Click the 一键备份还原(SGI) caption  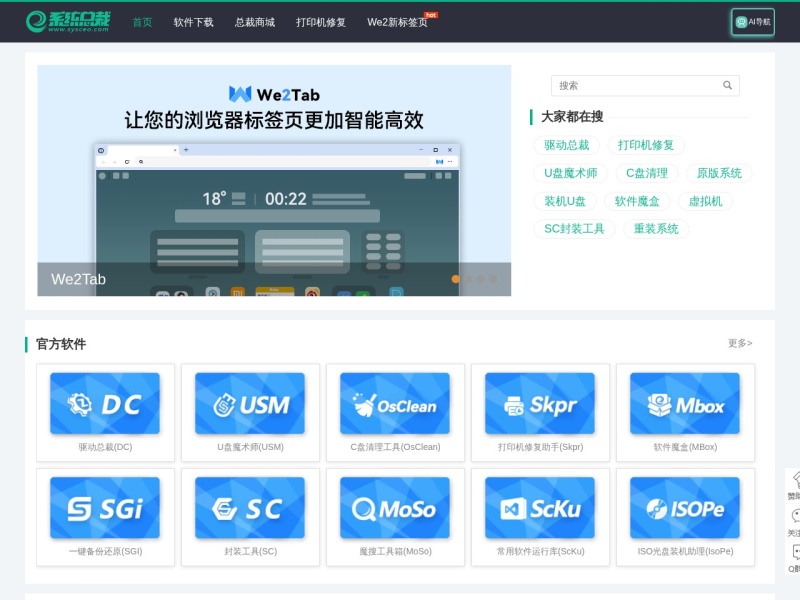pyautogui.click(x=105, y=552)
